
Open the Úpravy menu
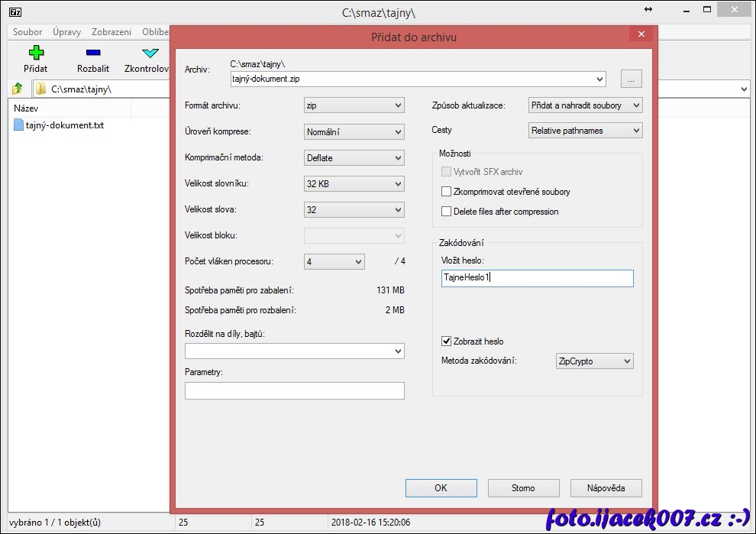(66, 32)
